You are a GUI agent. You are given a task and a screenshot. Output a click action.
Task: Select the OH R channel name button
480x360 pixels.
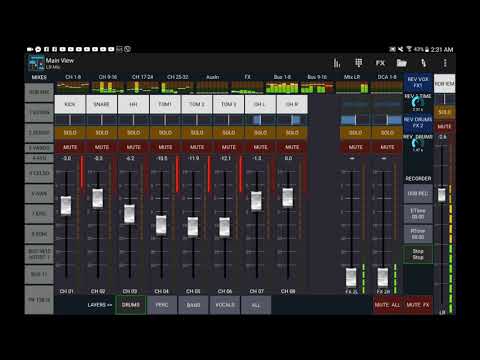(x=292, y=104)
